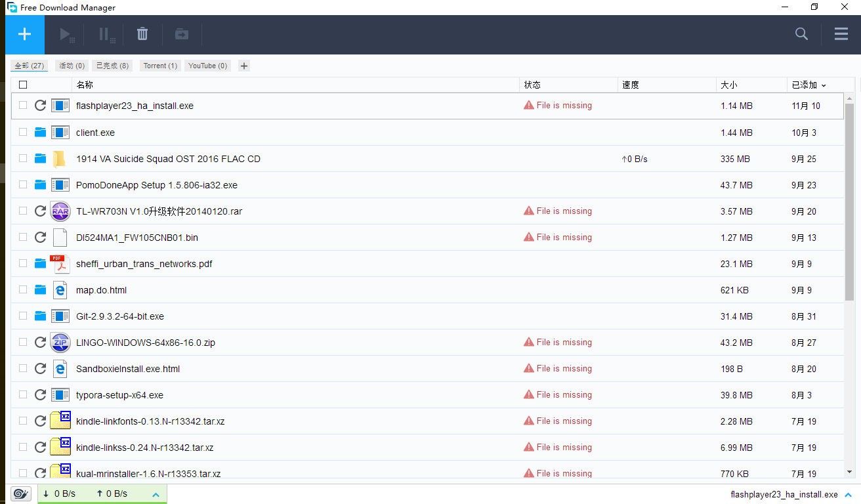Viewport: 861px width, 504px height.
Task: Retry kindle-linkfonts tar.xz download via refresh icon
Action: 40,421
